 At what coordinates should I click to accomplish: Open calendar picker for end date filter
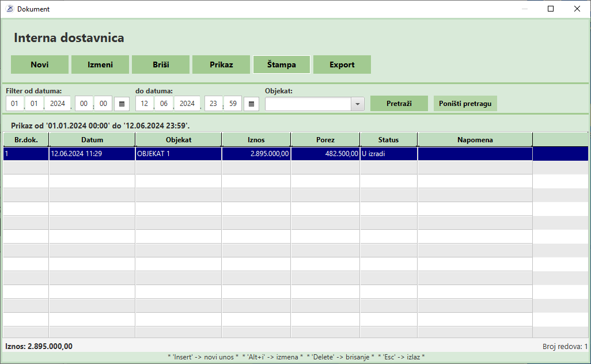tap(251, 104)
